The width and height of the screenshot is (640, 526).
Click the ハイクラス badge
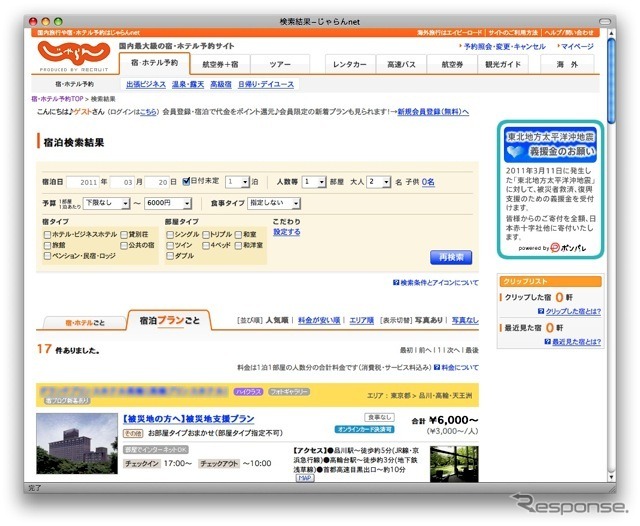point(248,392)
